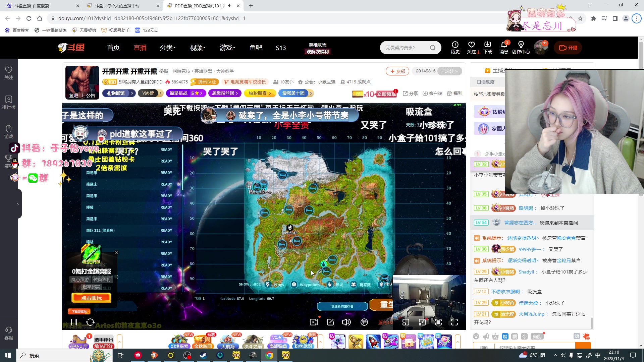Pause the live stream video
The width and height of the screenshot is (644, 362).
tap(74, 322)
